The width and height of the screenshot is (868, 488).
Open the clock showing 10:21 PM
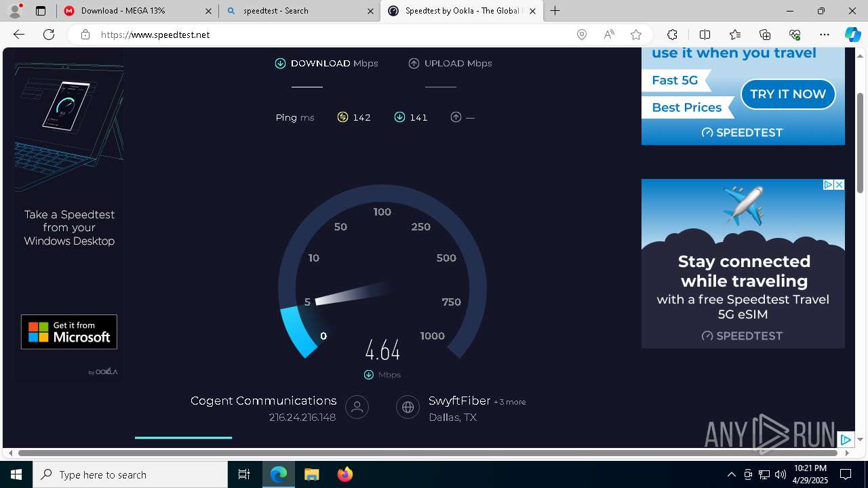click(x=810, y=474)
